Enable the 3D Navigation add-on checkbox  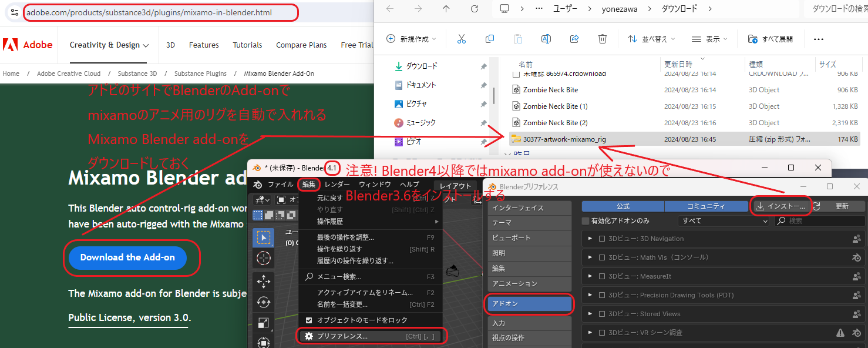pyautogui.click(x=601, y=239)
